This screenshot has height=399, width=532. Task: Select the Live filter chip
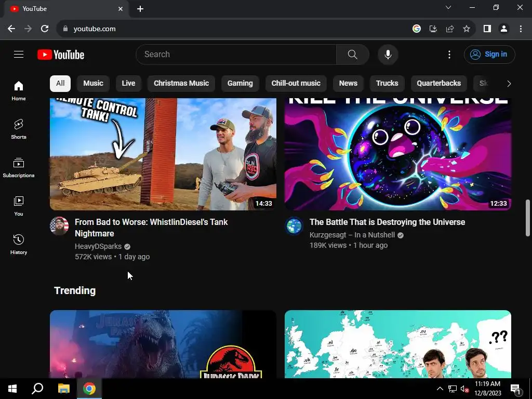129,84
